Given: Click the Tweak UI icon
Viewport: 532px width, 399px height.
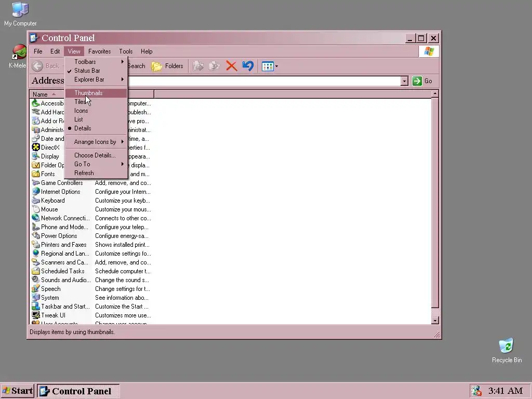Looking at the screenshot, I should [x=36, y=315].
